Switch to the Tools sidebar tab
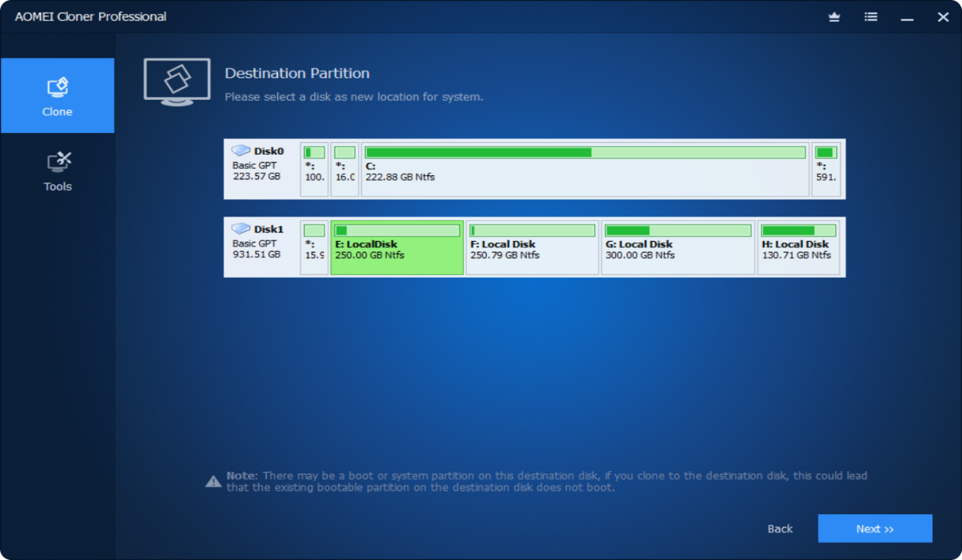 (57, 171)
